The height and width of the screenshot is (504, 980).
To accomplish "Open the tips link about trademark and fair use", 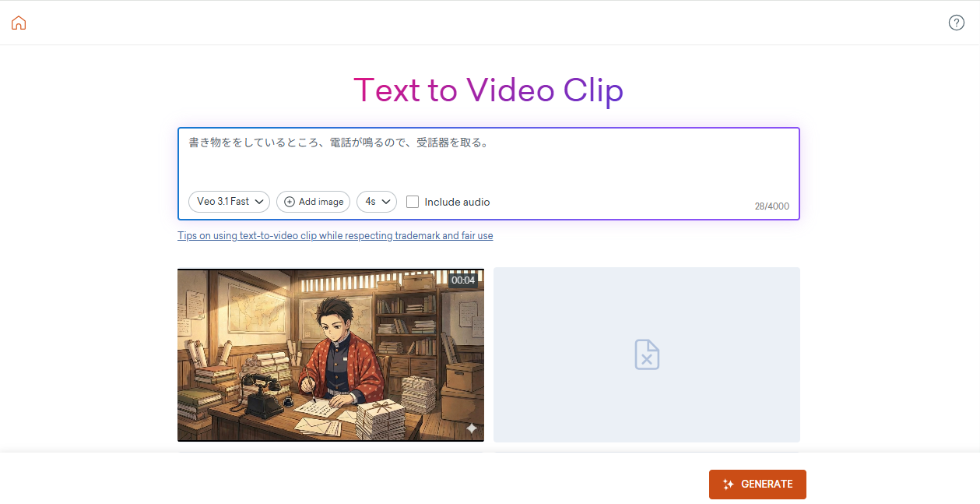I will [335, 235].
